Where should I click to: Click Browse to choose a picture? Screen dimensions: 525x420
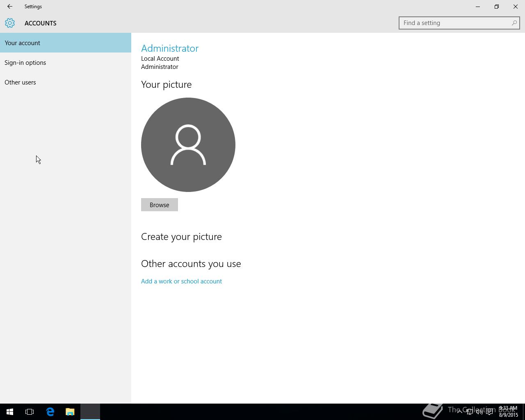(x=160, y=205)
